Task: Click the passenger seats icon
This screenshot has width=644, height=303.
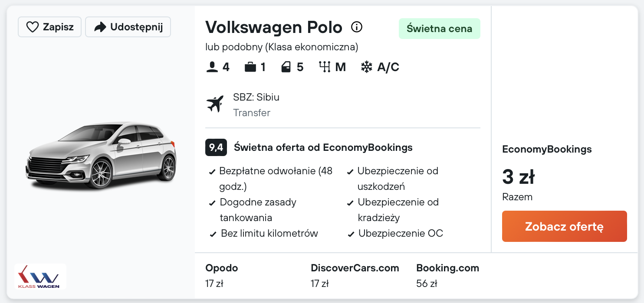Action: (x=212, y=67)
